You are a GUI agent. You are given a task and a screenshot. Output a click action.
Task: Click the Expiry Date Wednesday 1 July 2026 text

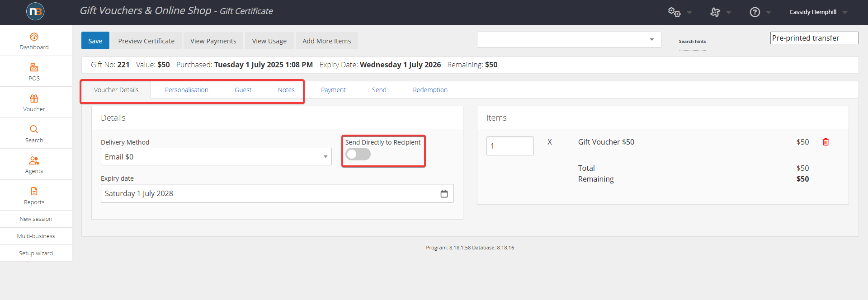tap(380, 65)
